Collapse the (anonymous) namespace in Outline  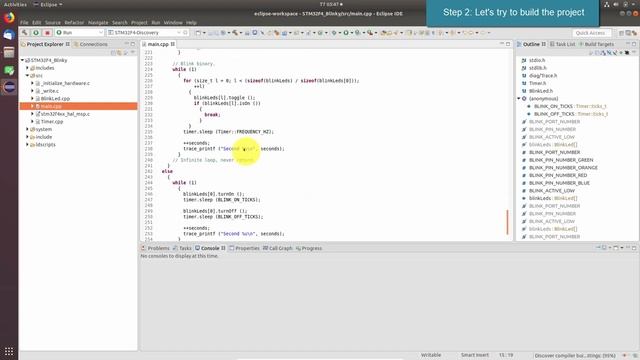[519, 98]
